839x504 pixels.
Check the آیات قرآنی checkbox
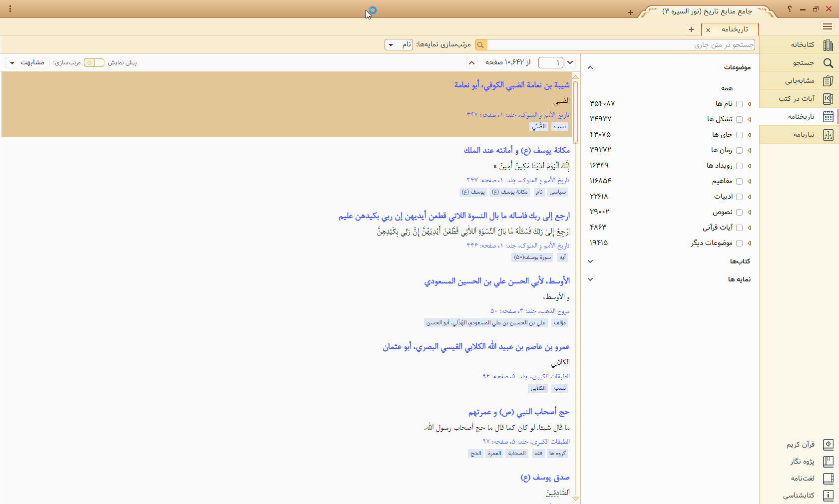(739, 228)
